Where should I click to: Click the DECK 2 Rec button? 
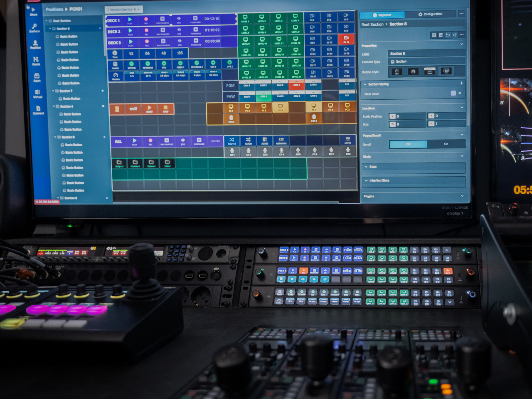(146, 31)
